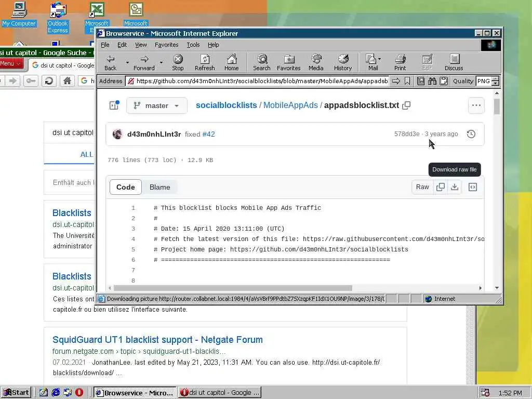Switch to the Blame tab
Viewport: 532px width, 399px height.
(x=160, y=187)
